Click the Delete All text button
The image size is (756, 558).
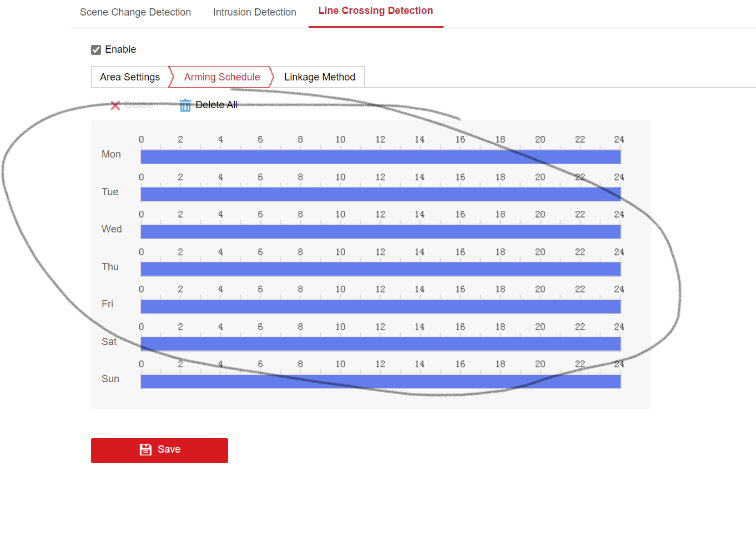pyautogui.click(x=216, y=105)
